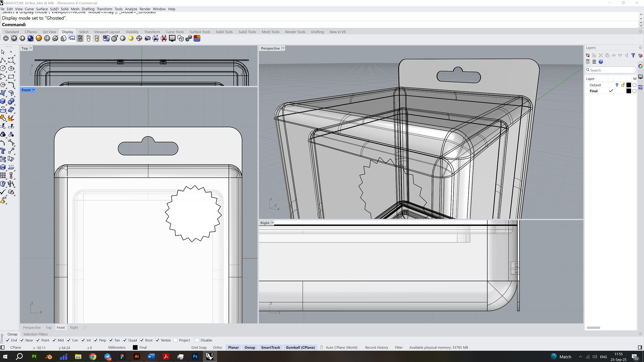Image resolution: width=644 pixels, height=362 pixels.
Task: Expand the Right viewport menu arrow
Action: [x=273, y=223]
